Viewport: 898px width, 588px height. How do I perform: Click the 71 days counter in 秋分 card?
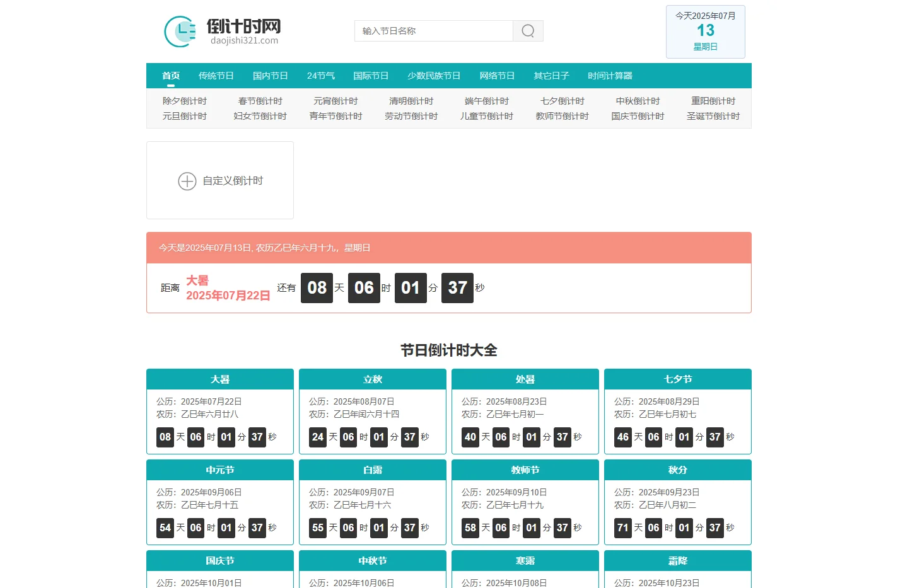tap(623, 527)
